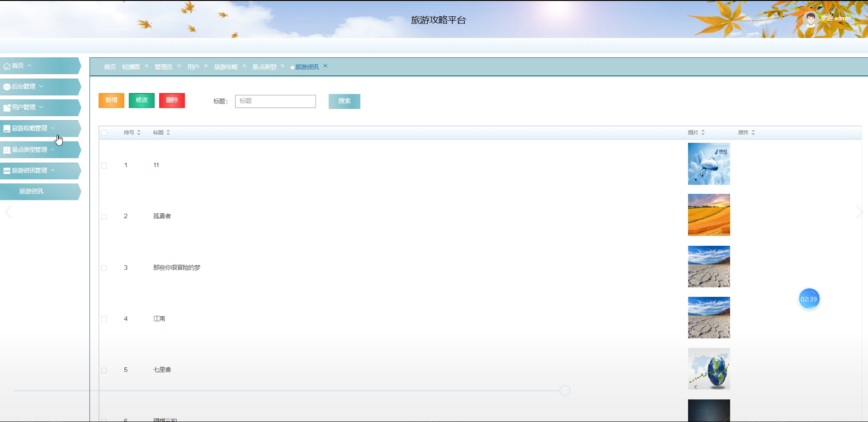
Task: Switch to the 首页 tab
Action: click(110, 67)
